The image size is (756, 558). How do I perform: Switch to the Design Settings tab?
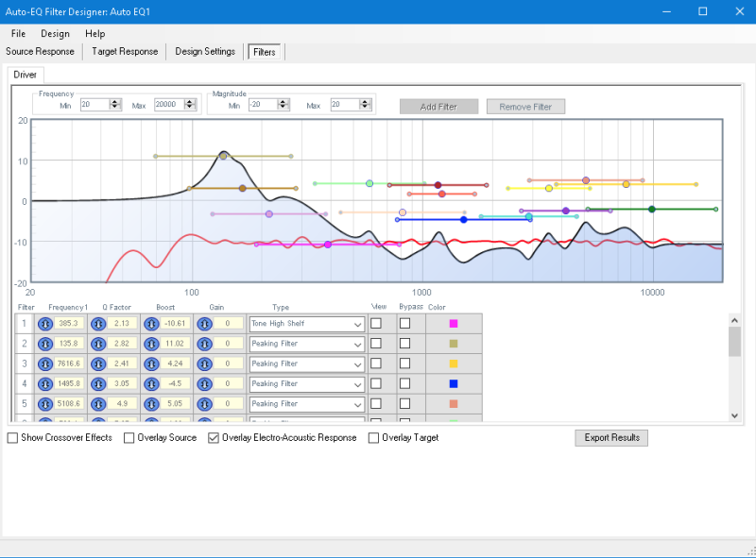point(205,52)
